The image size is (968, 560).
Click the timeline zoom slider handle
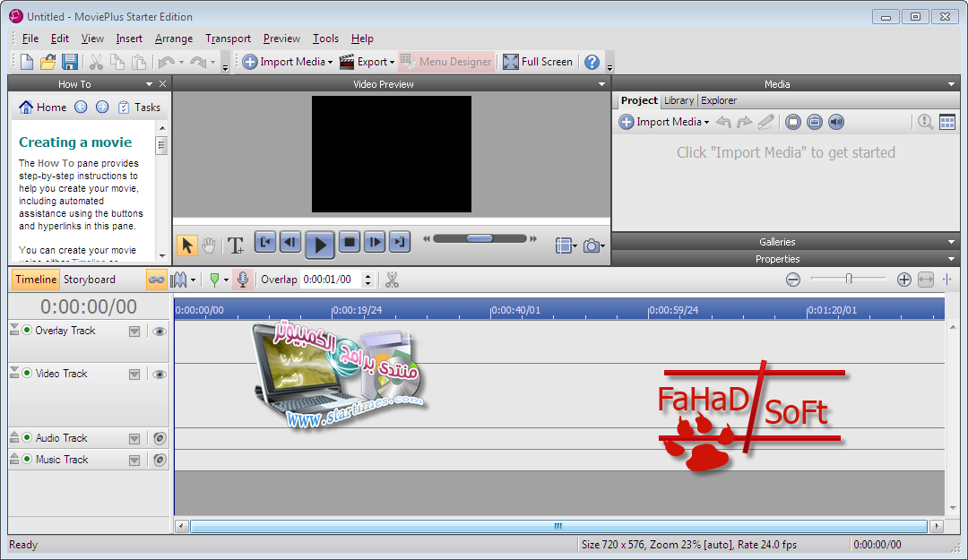(848, 280)
